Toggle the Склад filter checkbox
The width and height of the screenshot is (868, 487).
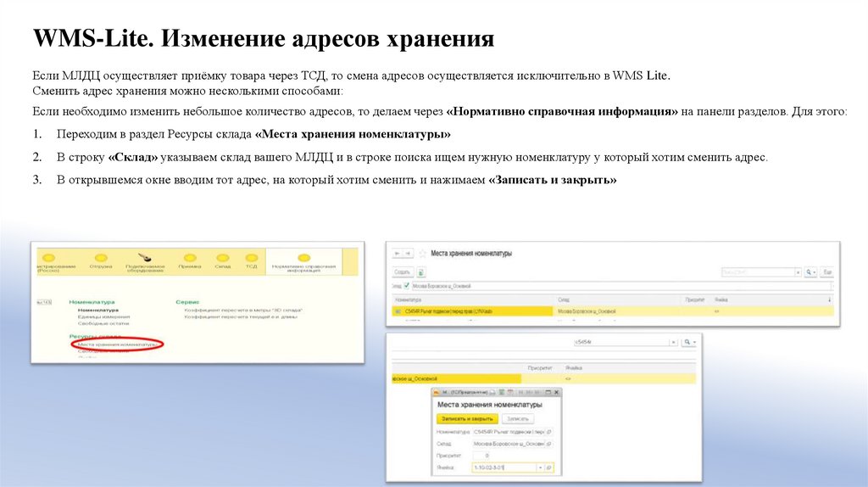[406, 286]
